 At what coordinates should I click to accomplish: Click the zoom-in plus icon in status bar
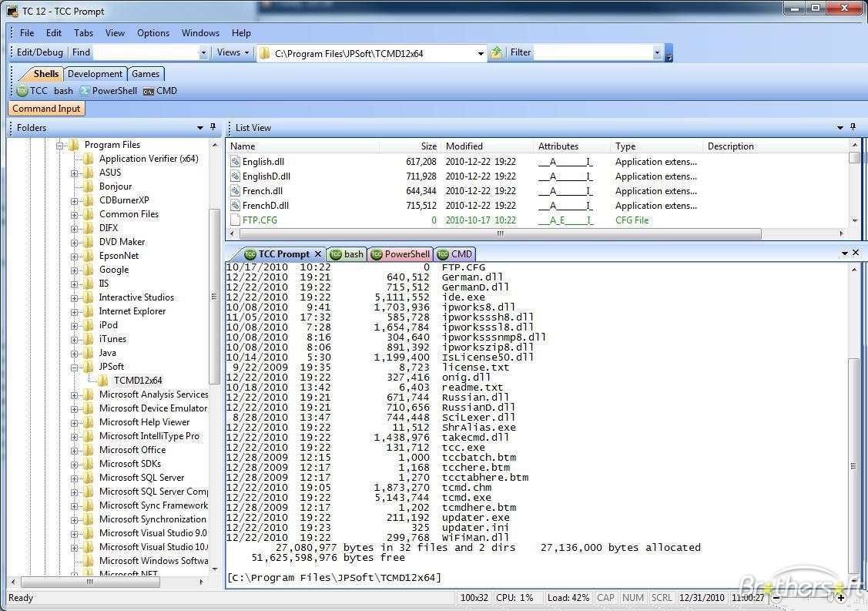(x=841, y=598)
